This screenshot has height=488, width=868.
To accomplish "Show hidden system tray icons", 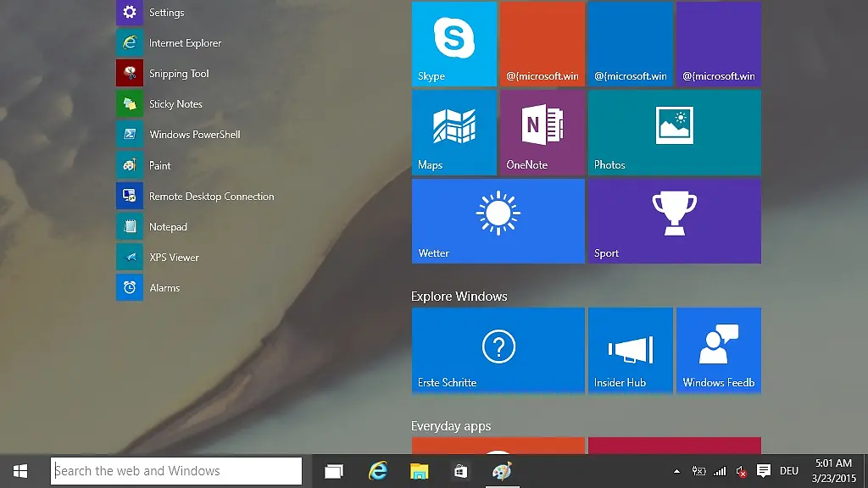I will (676, 471).
